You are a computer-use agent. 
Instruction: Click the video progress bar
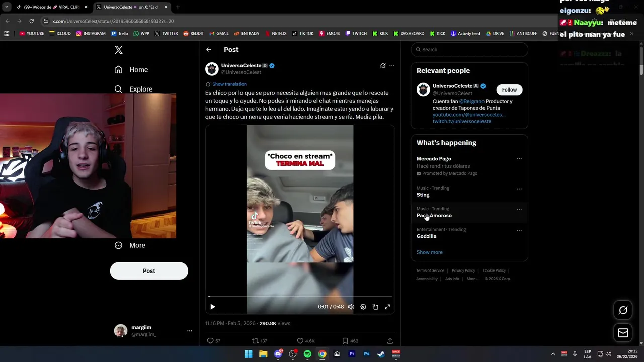coord(300,297)
